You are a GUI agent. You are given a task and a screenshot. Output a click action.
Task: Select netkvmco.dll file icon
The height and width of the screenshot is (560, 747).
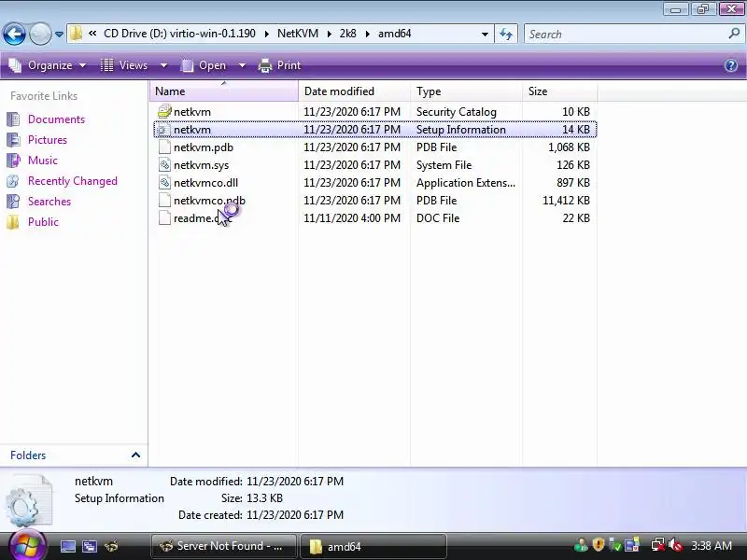point(164,182)
